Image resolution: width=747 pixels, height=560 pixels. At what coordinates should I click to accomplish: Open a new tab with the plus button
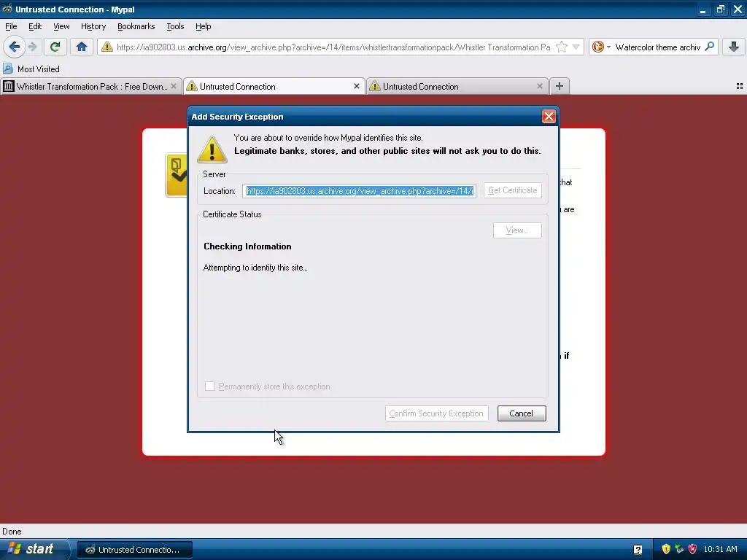click(x=560, y=86)
